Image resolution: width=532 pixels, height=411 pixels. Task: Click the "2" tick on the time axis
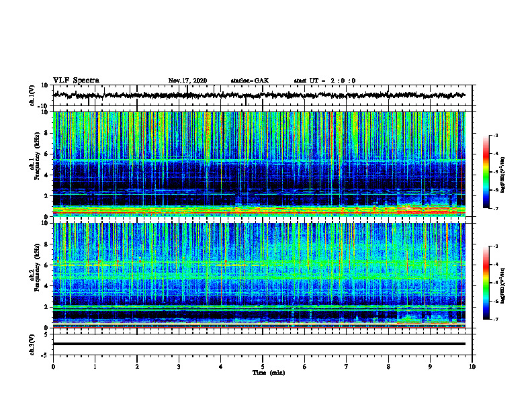(137, 367)
